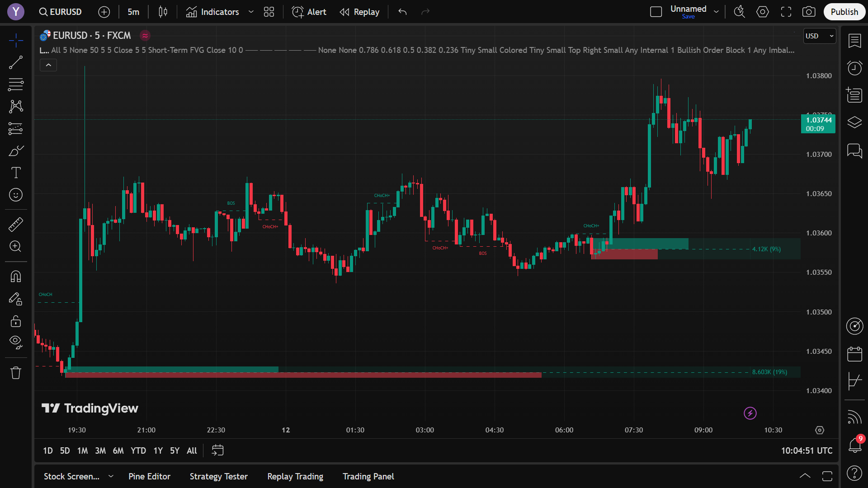
Task: Toggle magnet mode on
Action: [x=16, y=276]
